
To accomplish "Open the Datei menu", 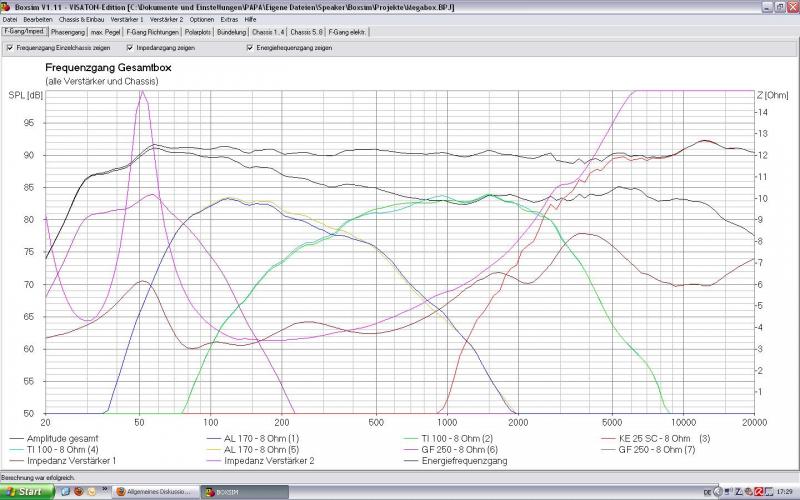I will [10, 19].
